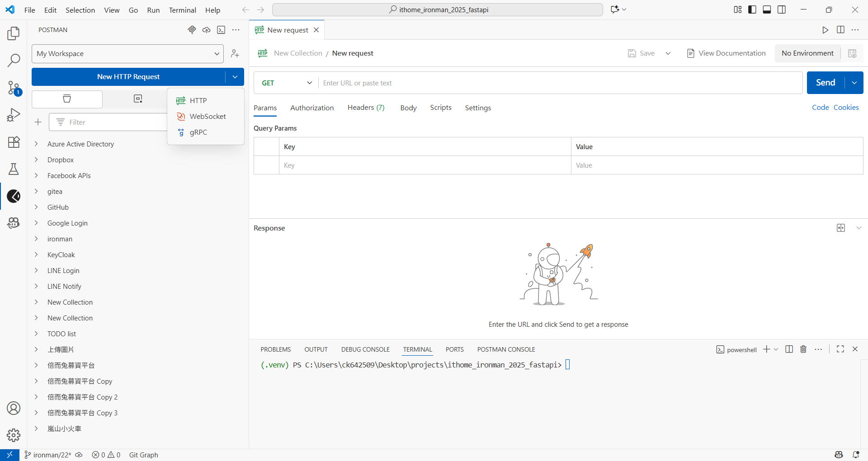Viewport: 868px width, 461px height.
Task: Open the Postman icon in activity bar
Action: pos(14,196)
